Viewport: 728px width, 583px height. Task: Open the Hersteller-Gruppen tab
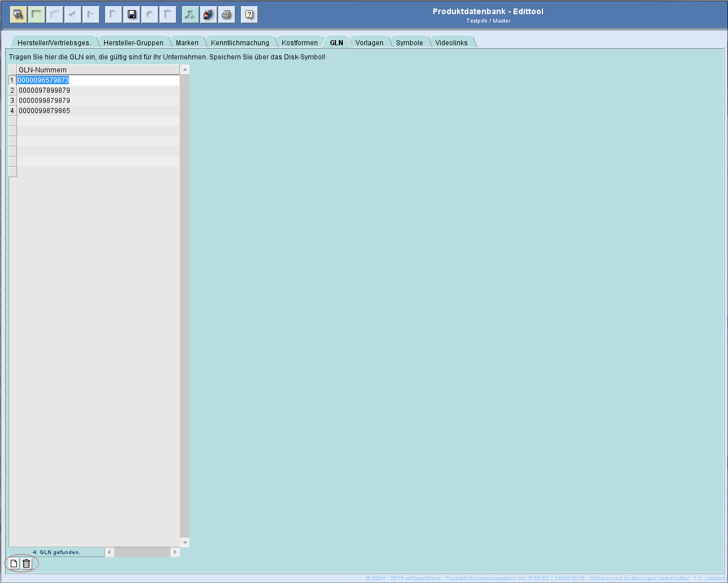133,42
